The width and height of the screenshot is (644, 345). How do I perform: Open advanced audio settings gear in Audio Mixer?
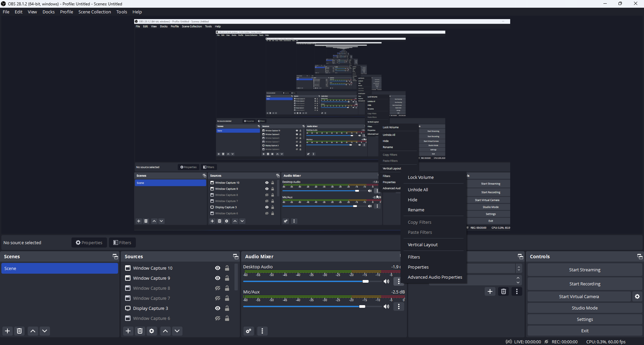(x=248, y=331)
